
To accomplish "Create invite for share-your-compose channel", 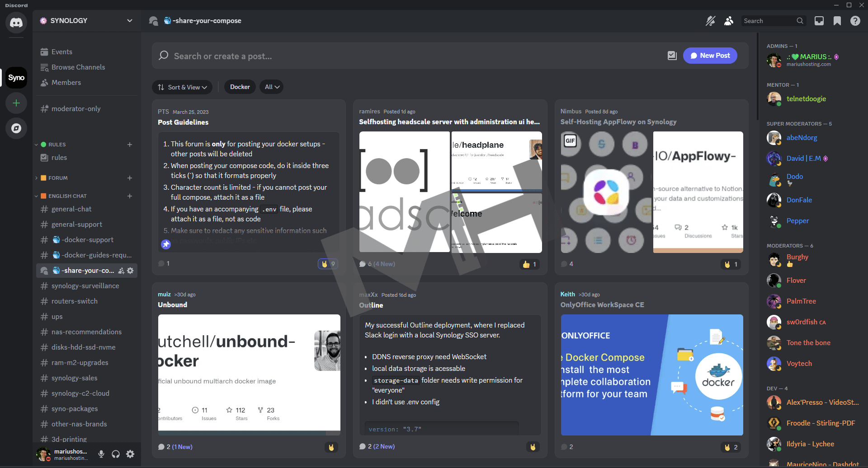I will (121, 271).
